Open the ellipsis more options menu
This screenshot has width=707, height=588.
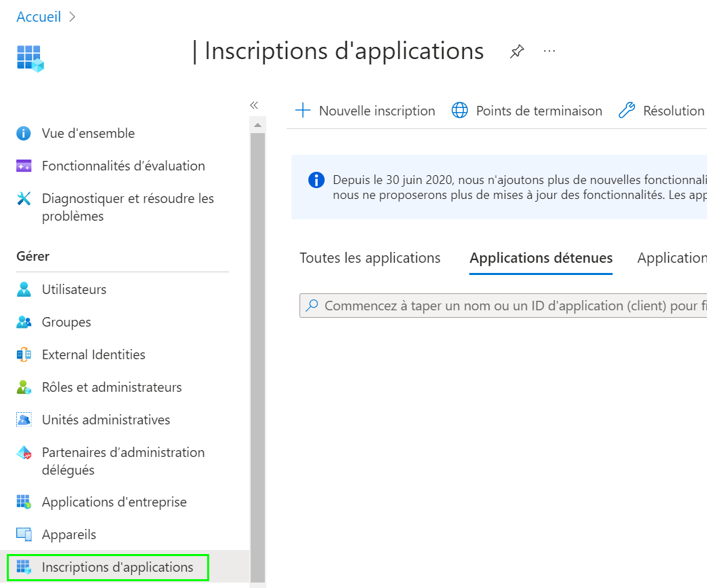tap(549, 52)
